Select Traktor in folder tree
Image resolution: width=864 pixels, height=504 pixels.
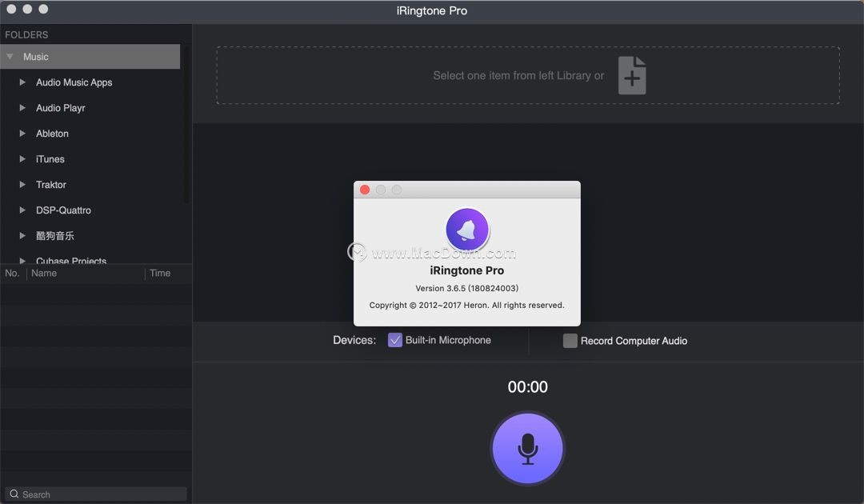(51, 185)
